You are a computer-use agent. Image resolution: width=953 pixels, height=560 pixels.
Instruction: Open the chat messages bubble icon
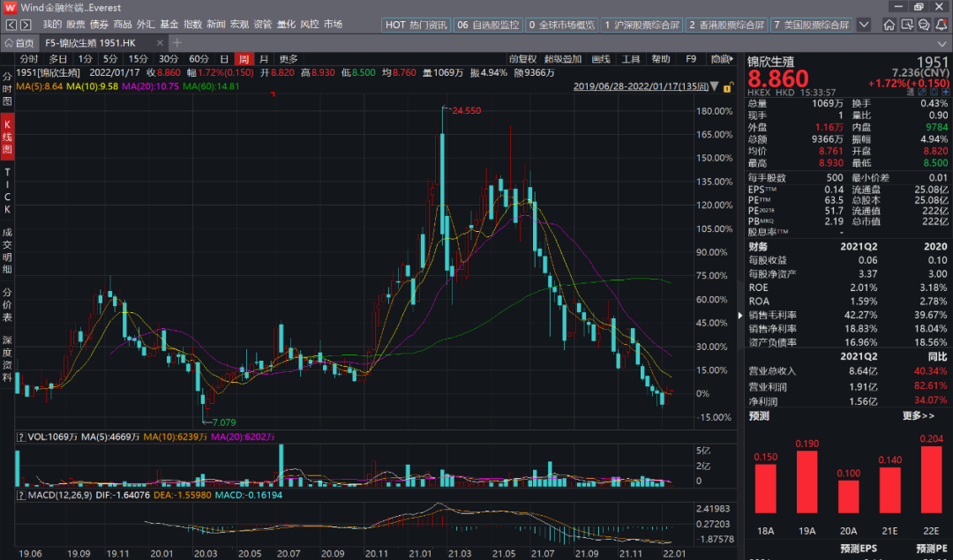tap(924, 25)
